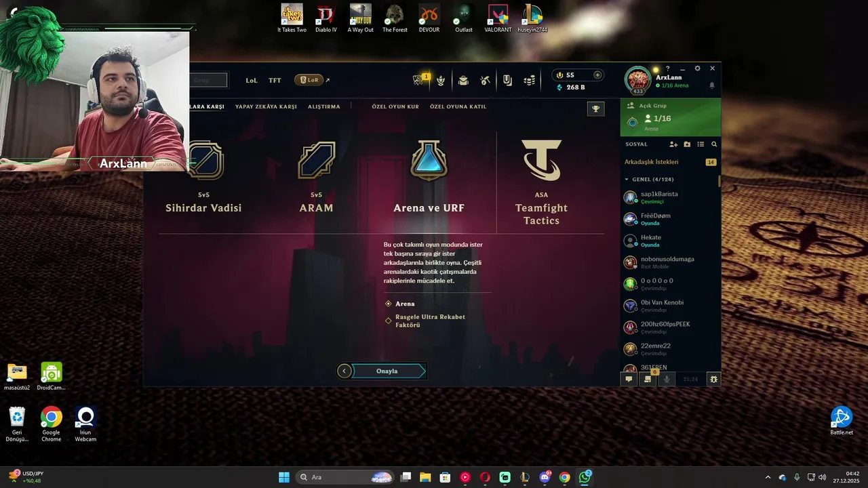Select friend Hekate
The height and width of the screenshot is (488, 868).
point(670,241)
